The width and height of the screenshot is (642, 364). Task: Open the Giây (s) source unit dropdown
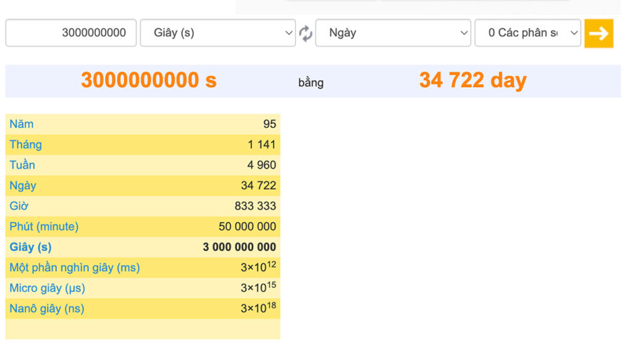pyautogui.click(x=218, y=33)
